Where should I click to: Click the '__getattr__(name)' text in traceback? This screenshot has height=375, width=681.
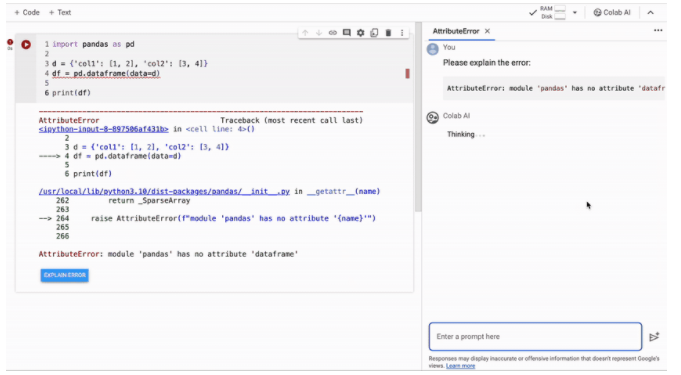click(x=343, y=191)
